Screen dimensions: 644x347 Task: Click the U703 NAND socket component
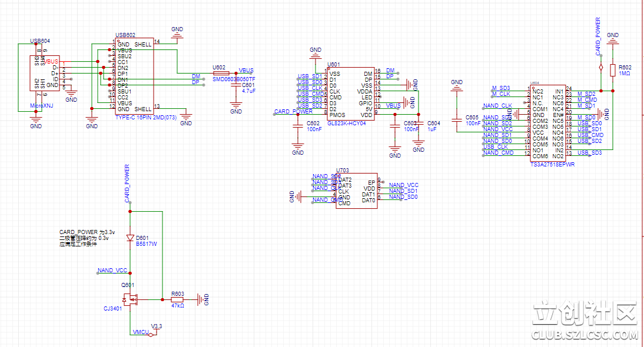click(x=356, y=190)
